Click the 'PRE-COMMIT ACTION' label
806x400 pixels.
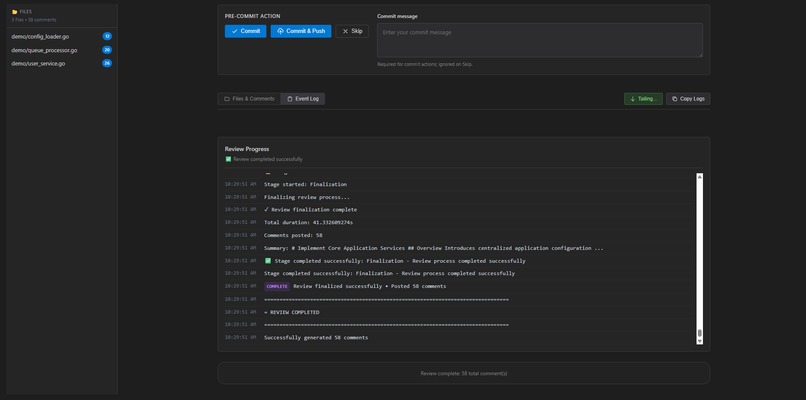click(252, 16)
